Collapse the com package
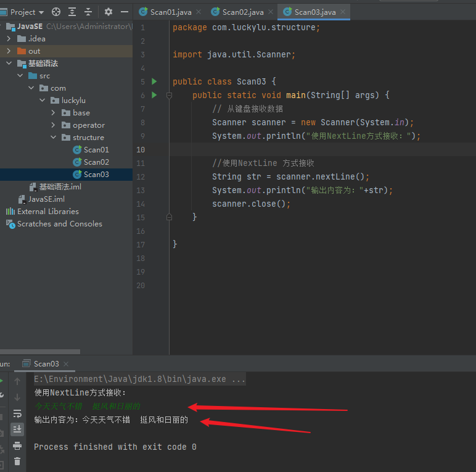The height and width of the screenshot is (472, 476). pyautogui.click(x=31, y=88)
